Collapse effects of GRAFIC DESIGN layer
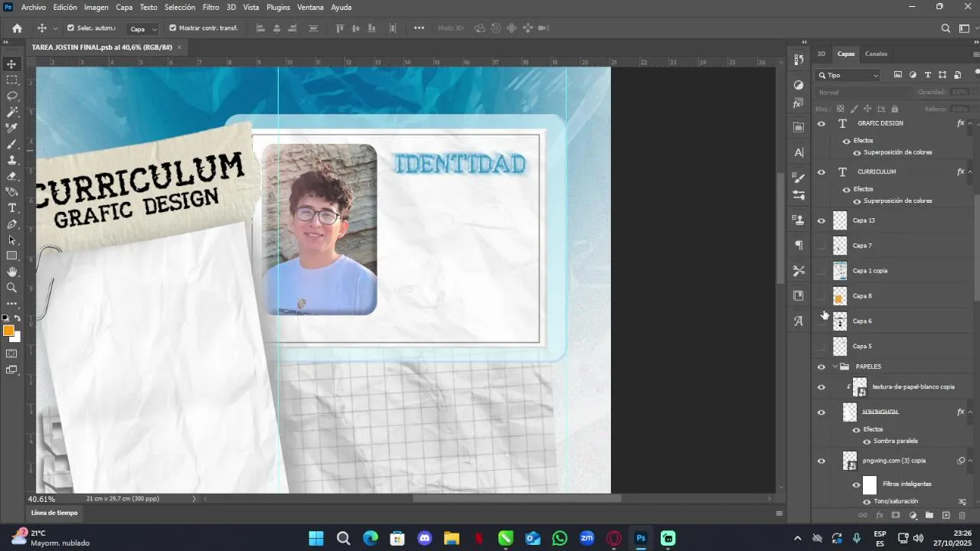This screenshot has height=551, width=980. click(970, 123)
